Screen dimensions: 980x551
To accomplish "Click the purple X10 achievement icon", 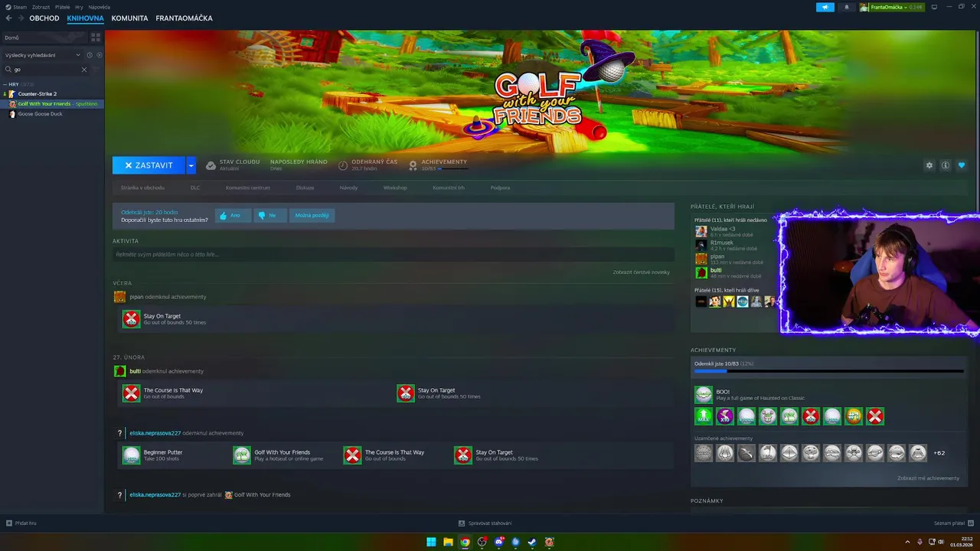I will click(725, 416).
